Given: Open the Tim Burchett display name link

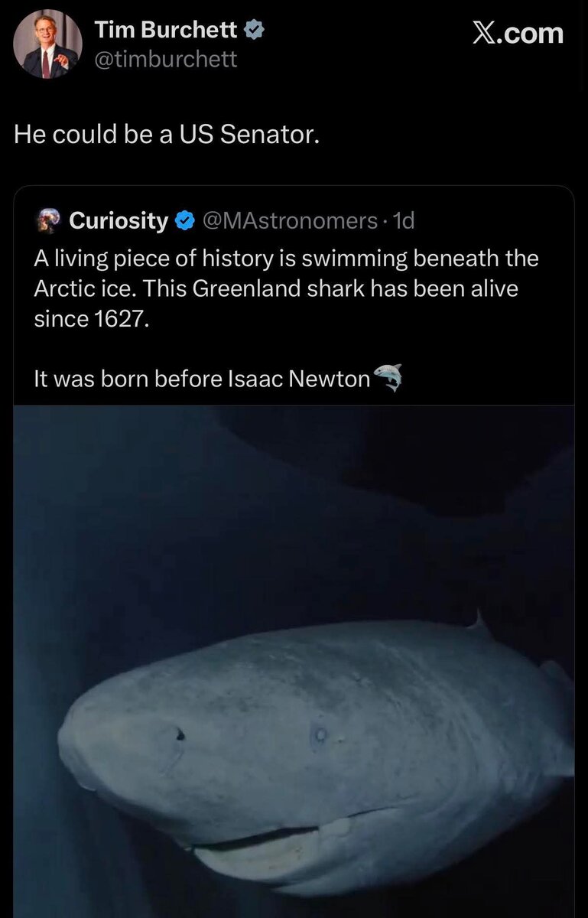Looking at the screenshot, I should pyautogui.click(x=165, y=31).
